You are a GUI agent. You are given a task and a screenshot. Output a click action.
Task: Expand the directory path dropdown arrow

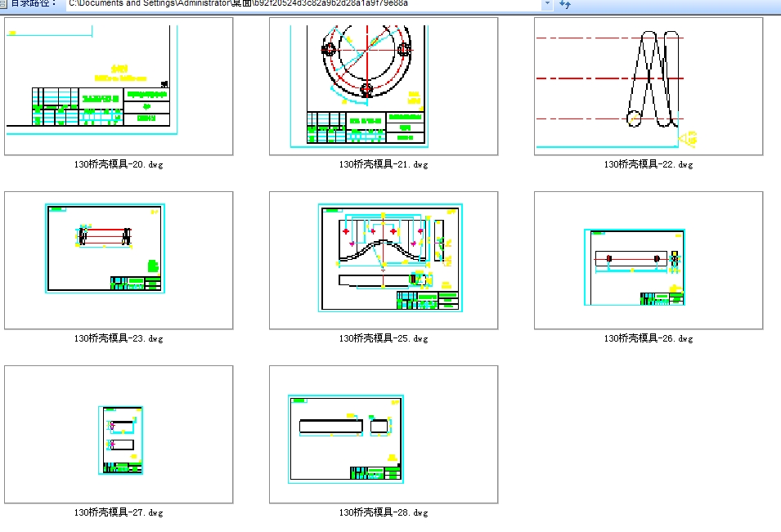547,4
